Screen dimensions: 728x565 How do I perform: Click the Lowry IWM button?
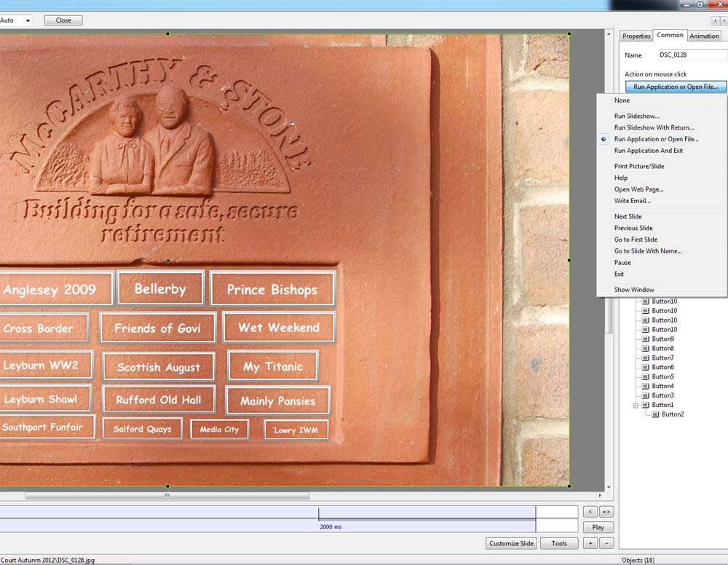(296, 430)
